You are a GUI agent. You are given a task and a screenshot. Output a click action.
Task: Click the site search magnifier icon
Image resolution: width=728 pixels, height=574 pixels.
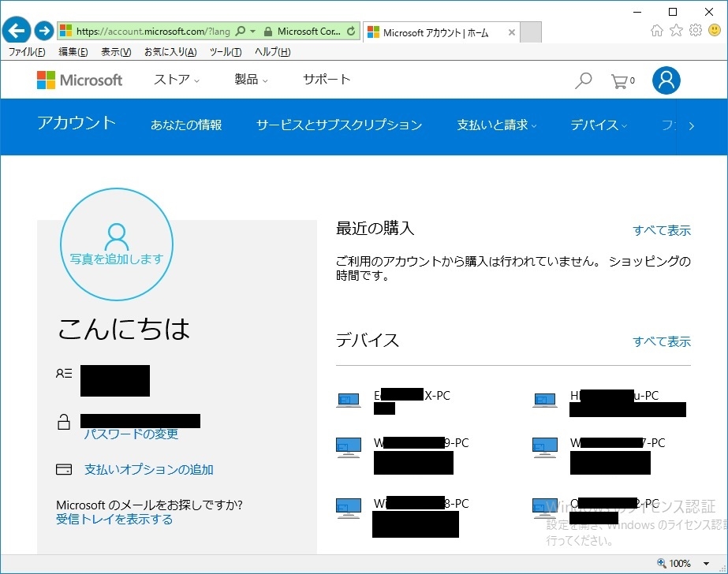pyautogui.click(x=583, y=80)
